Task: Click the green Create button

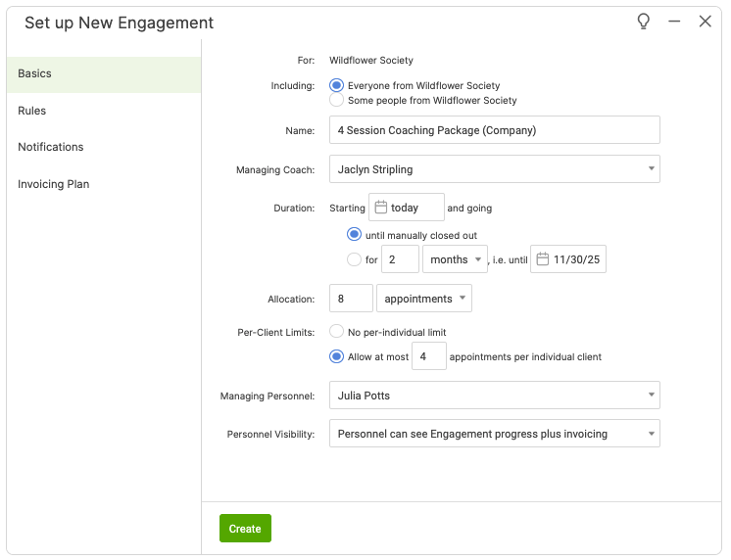Action: point(245,529)
